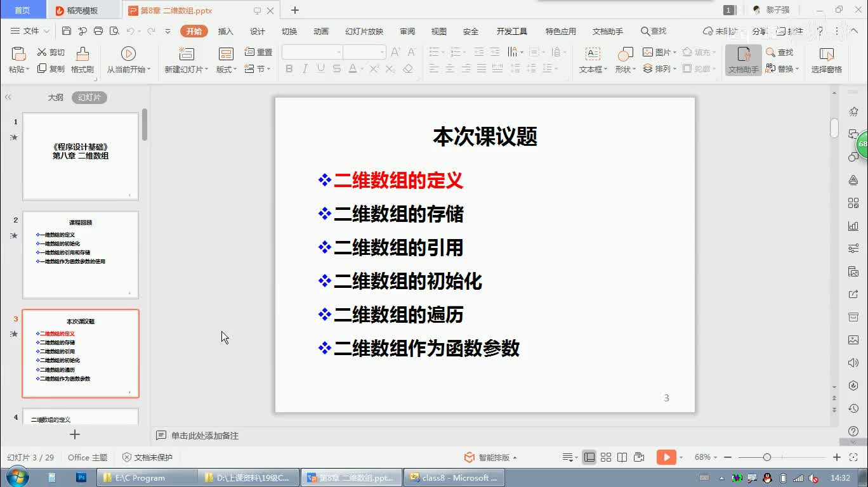Toggle italic formatting

point(305,69)
